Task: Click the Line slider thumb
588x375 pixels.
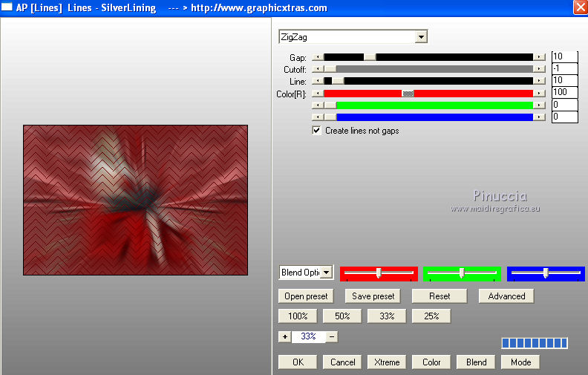Action: (x=338, y=81)
